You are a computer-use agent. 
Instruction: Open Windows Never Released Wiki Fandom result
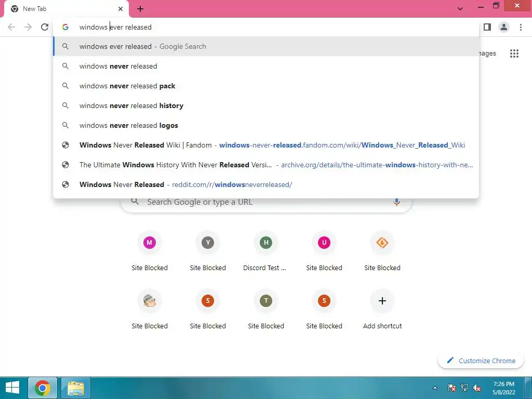(267, 145)
